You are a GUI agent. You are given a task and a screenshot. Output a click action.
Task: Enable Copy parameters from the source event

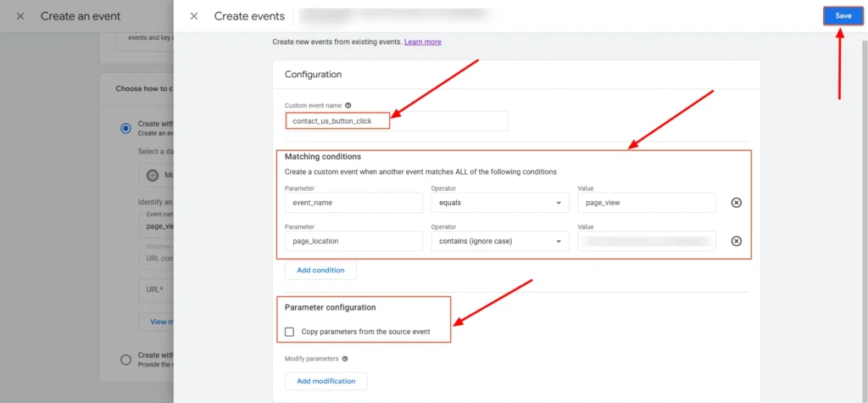[290, 332]
